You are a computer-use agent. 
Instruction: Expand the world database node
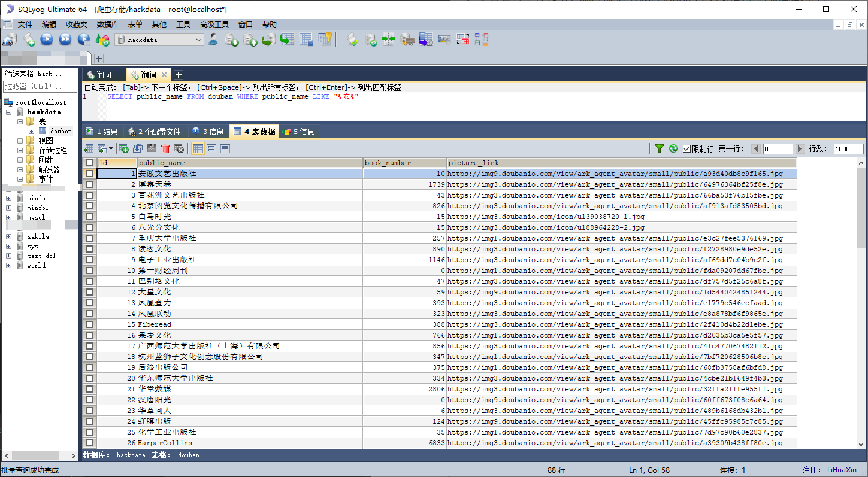coord(9,265)
